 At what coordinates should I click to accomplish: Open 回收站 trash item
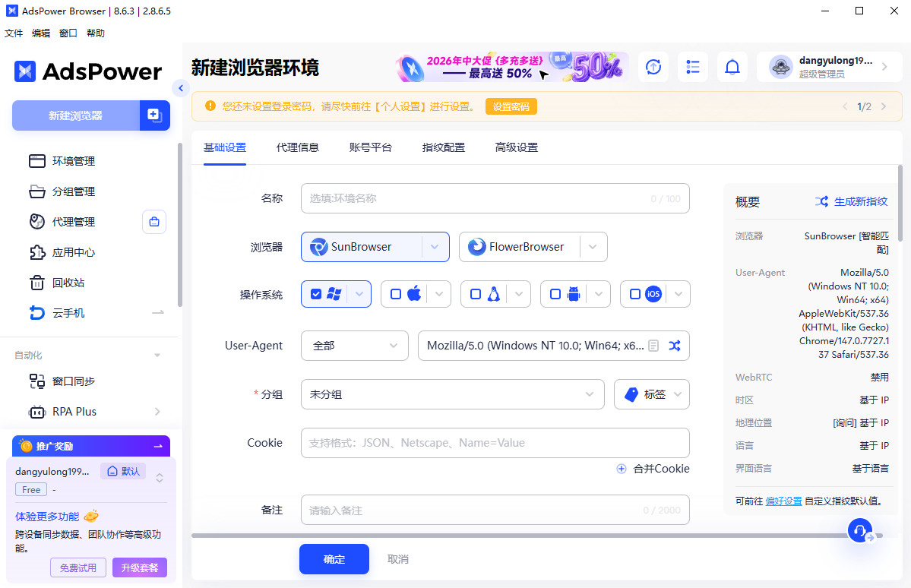point(68,283)
